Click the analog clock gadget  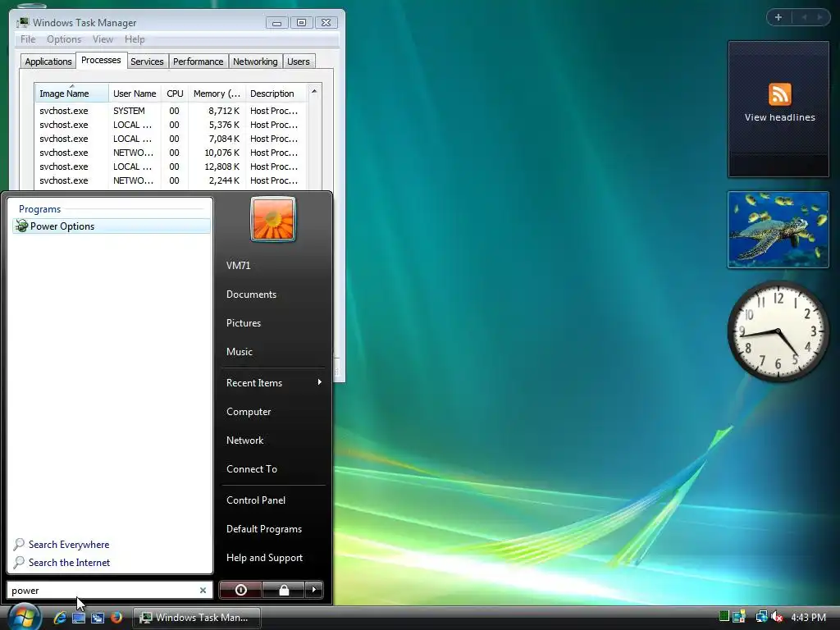pyautogui.click(x=778, y=331)
